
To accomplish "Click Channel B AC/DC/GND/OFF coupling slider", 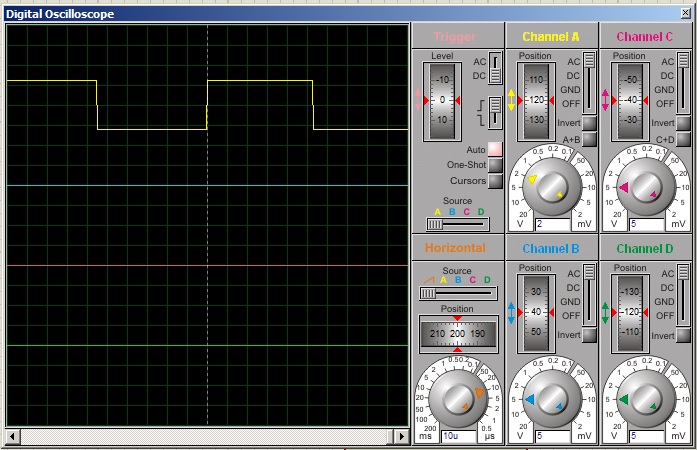I will pos(589,295).
